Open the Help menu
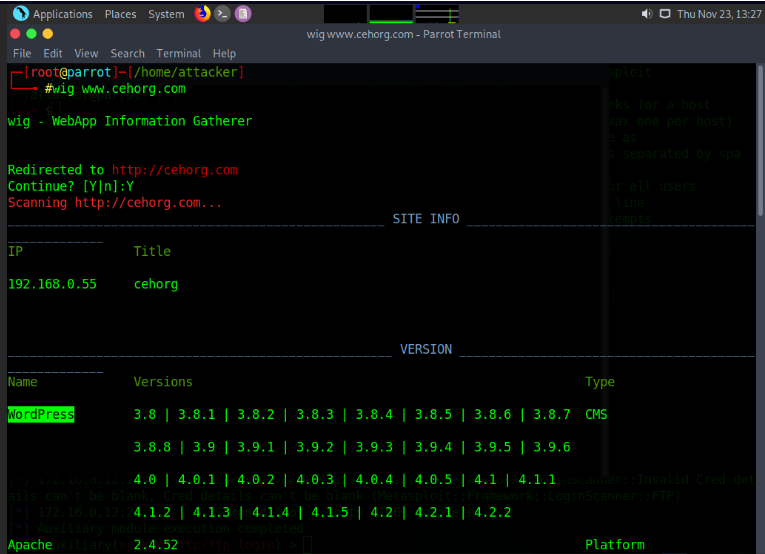Screen dimensions: 765x554 (224, 53)
